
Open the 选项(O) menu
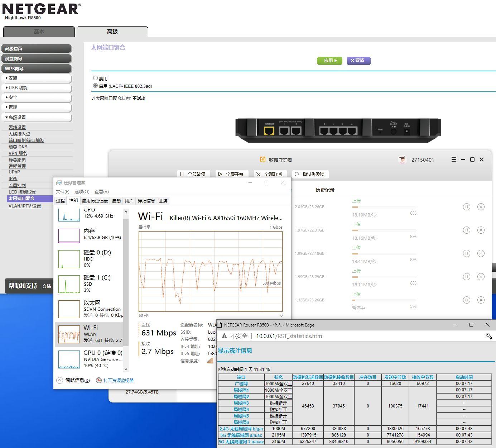(x=82, y=192)
